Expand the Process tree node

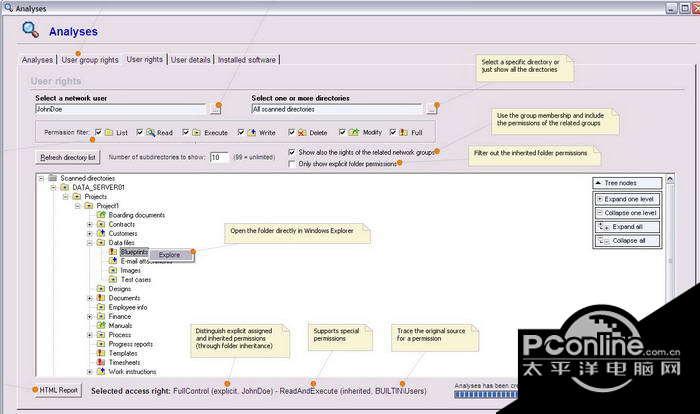click(x=89, y=335)
